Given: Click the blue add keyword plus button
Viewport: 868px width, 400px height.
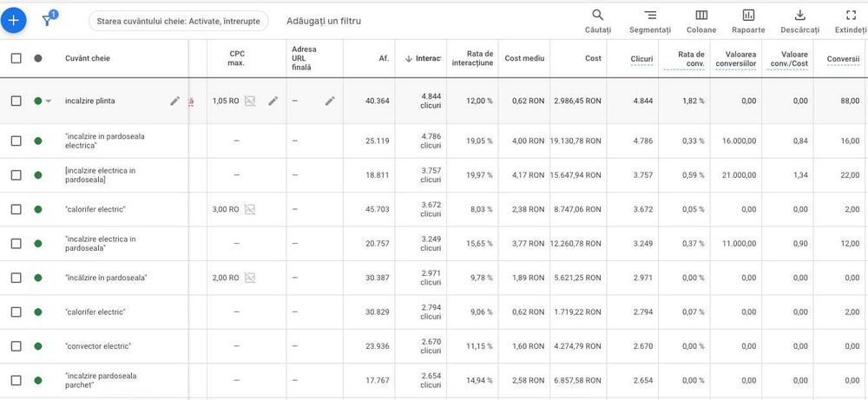Looking at the screenshot, I should point(13,20).
